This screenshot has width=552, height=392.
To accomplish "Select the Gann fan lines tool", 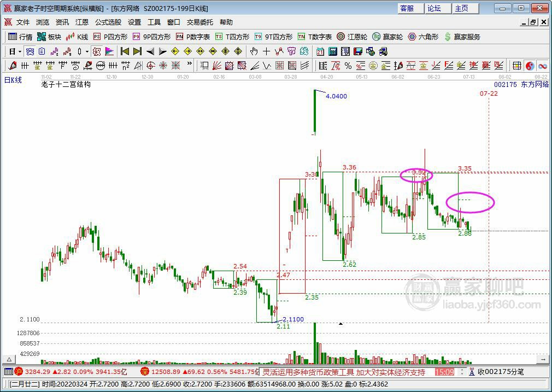I will click(217, 66).
